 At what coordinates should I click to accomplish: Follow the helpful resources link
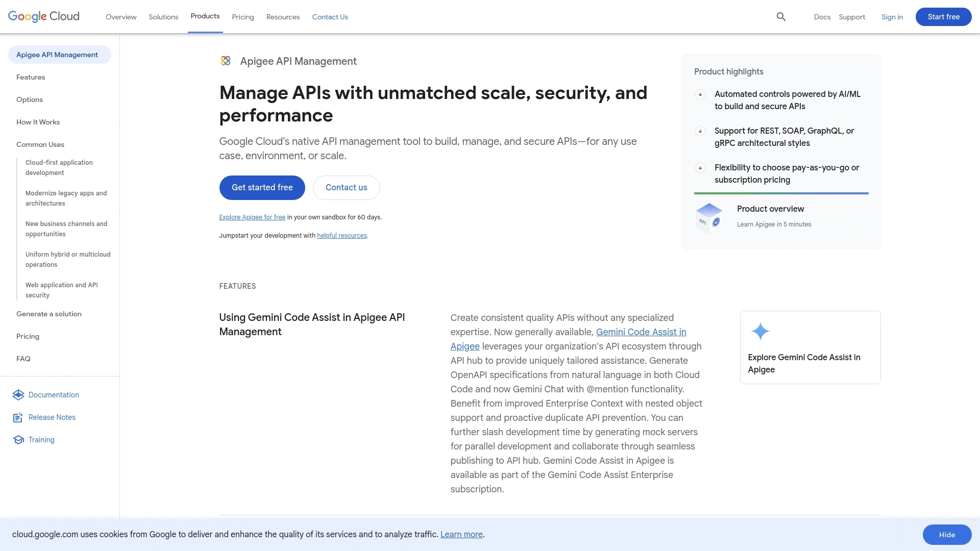coord(342,236)
